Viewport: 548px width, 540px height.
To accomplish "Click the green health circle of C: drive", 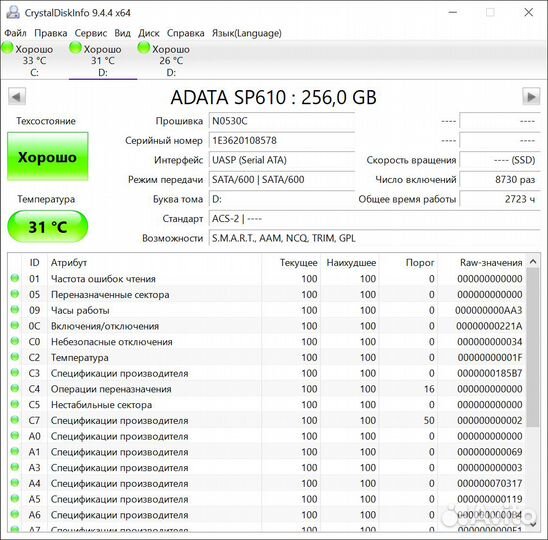I will (x=7, y=48).
